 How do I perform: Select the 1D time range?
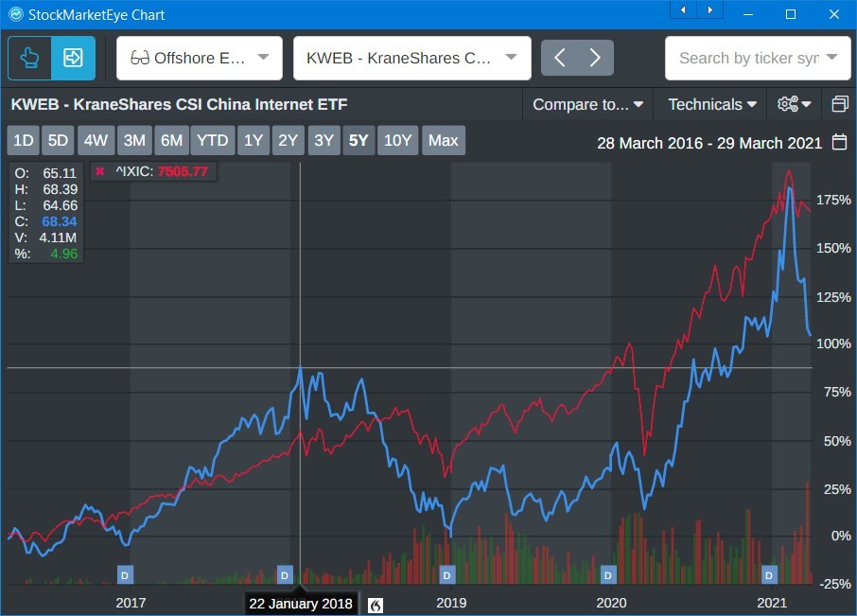pyautogui.click(x=23, y=140)
